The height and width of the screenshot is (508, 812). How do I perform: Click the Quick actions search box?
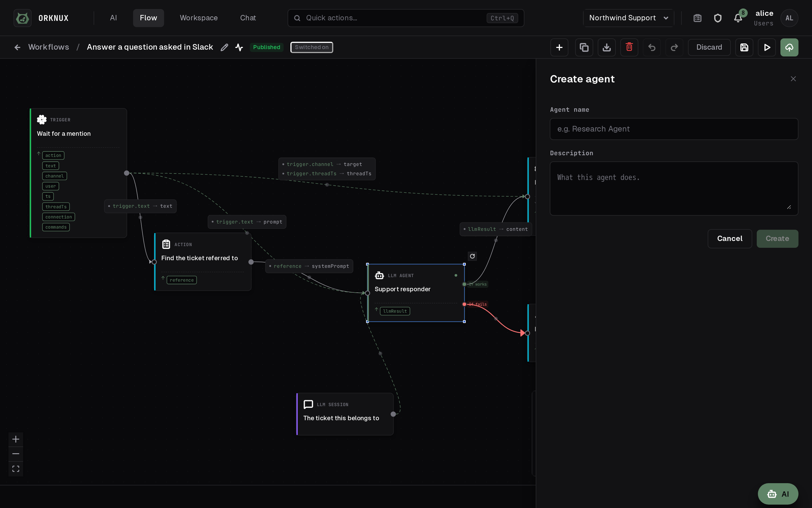point(406,18)
